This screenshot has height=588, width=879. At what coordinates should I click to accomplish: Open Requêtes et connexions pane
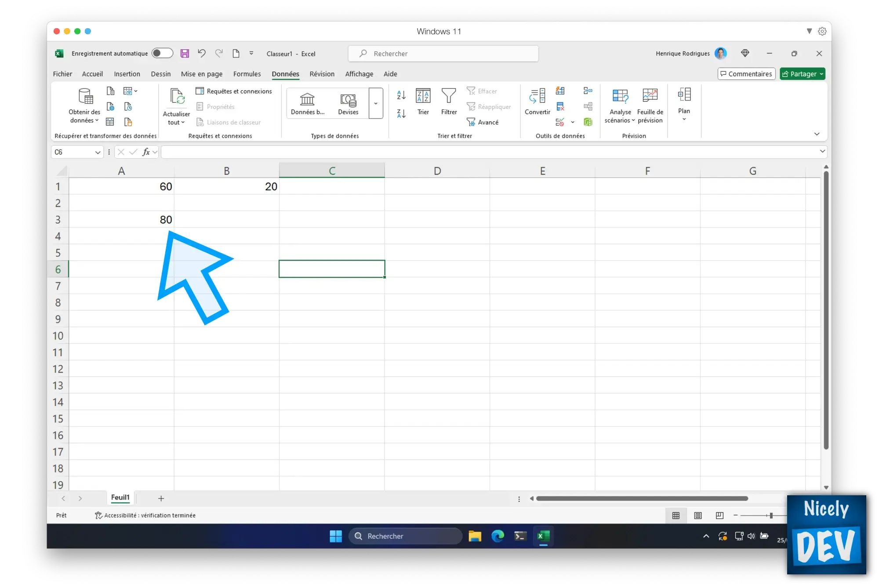click(x=234, y=91)
